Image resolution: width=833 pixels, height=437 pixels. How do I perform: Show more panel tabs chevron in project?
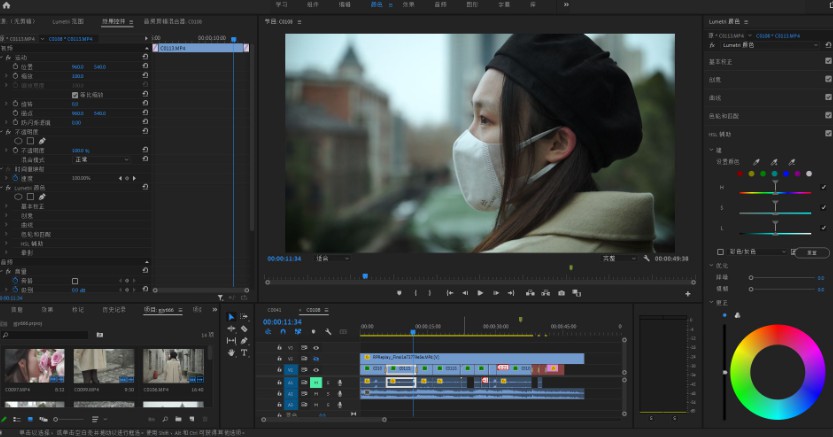pyautogui.click(x=215, y=310)
